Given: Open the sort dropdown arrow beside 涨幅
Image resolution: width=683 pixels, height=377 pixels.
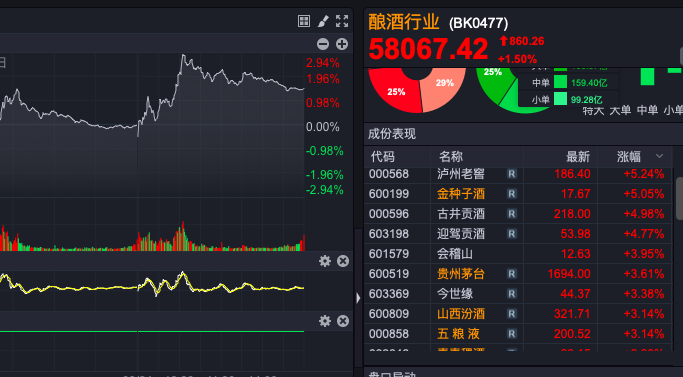Looking at the screenshot, I should tap(659, 156).
